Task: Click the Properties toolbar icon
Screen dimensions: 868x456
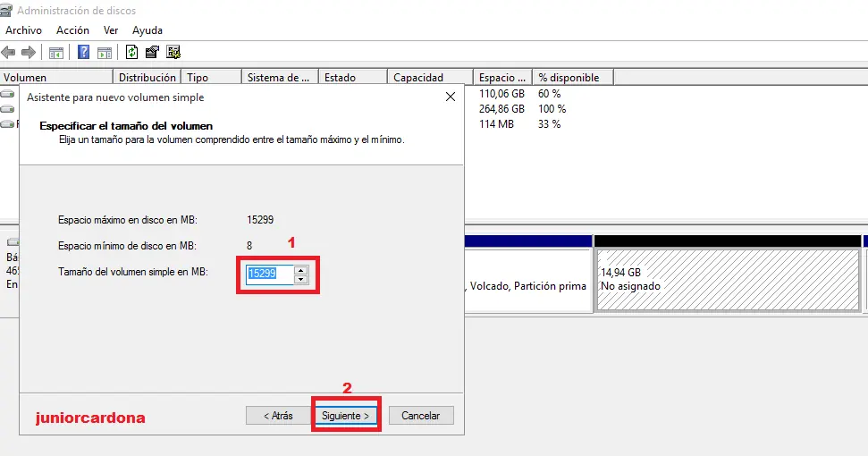Action: (x=152, y=52)
